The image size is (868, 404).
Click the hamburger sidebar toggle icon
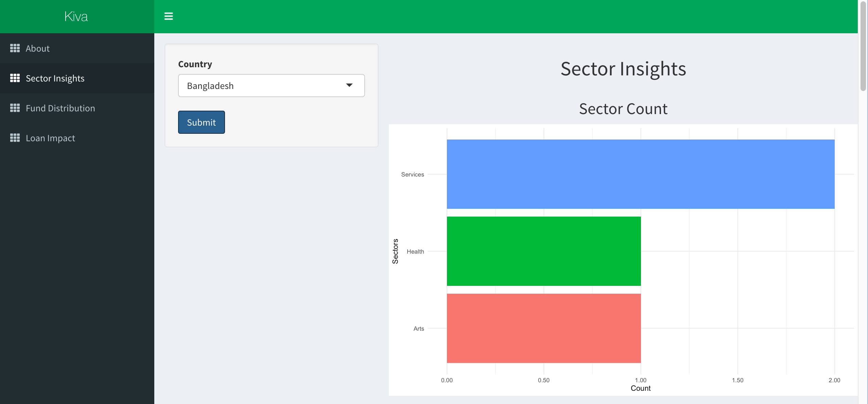point(169,16)
